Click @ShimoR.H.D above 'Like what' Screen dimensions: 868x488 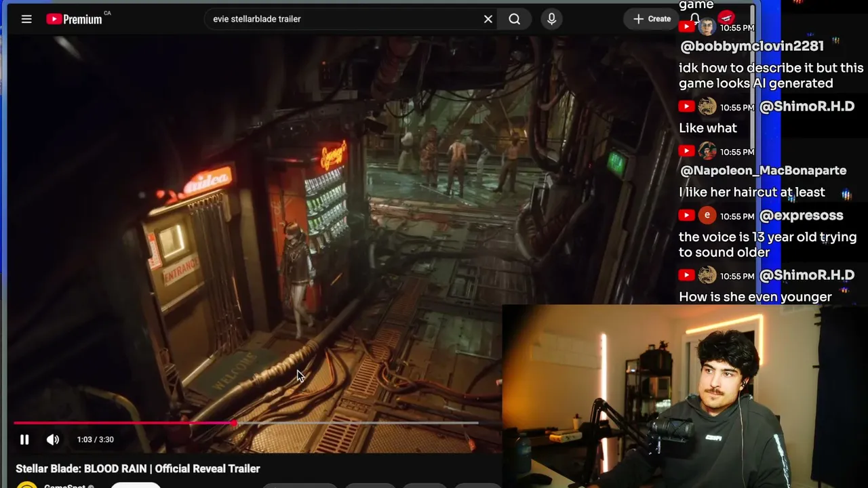pyautogui.click(x=807, y=106)
